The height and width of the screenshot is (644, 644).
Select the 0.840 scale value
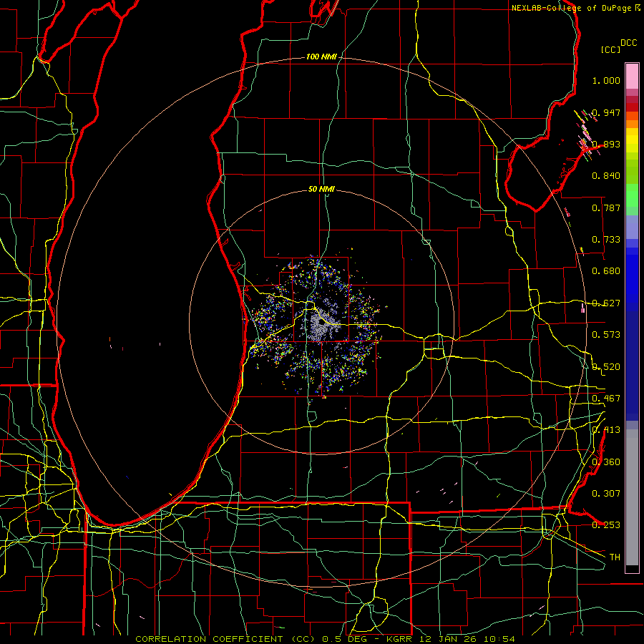pos(606,176)
